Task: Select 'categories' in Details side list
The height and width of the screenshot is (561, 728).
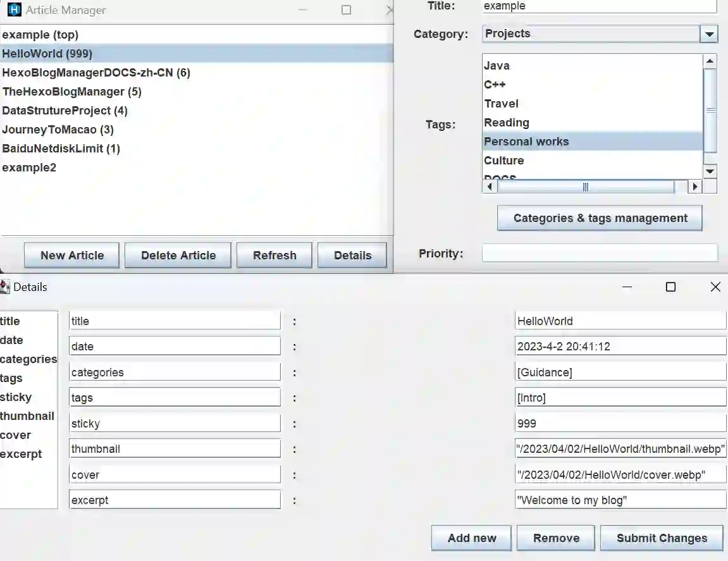Action: 29,359
